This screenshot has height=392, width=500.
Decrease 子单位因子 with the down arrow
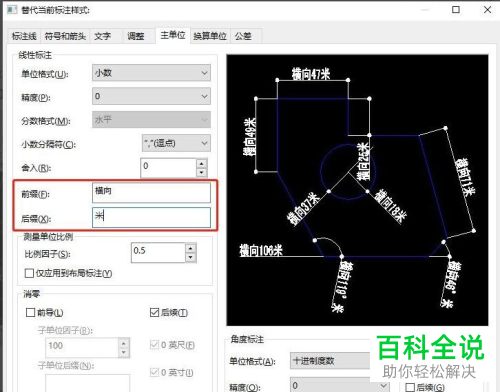click(x=124, y=352)
